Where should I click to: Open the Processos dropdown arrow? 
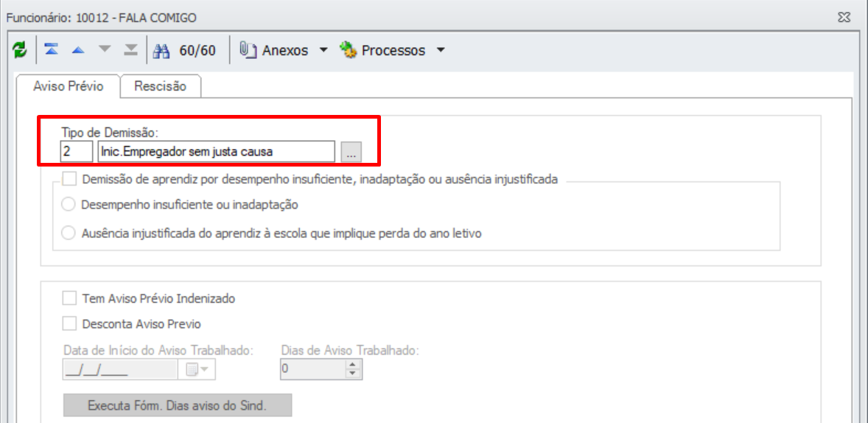(x=441, y=50)
